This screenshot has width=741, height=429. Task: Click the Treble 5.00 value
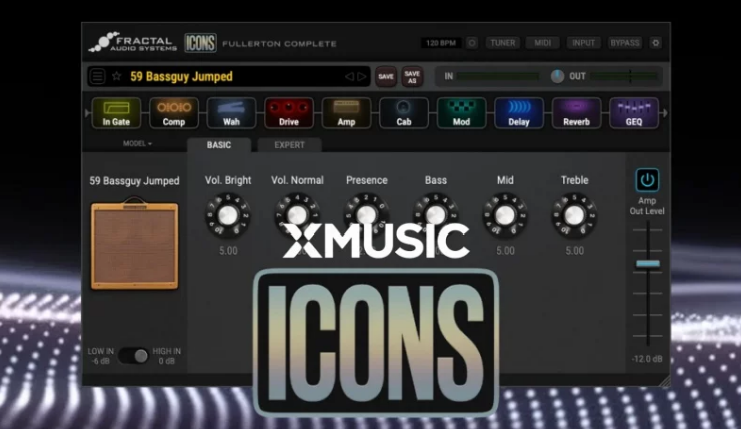575,251
